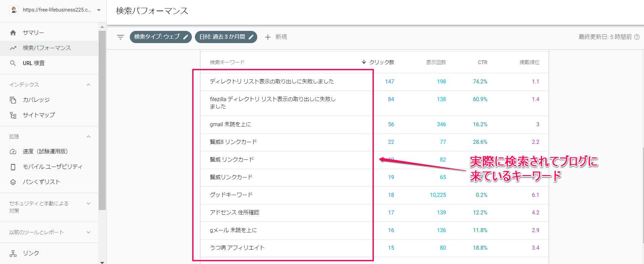Viewport: 644px width, 264px height.
Task: Edit the 検索タイプ: ウェブ filter chip
Action: pos(160,37)
